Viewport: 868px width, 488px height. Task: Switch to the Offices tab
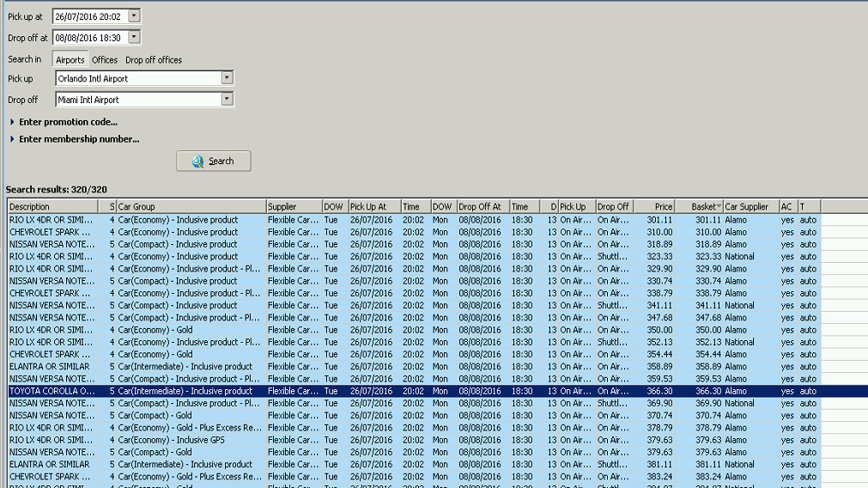point(105,60)
